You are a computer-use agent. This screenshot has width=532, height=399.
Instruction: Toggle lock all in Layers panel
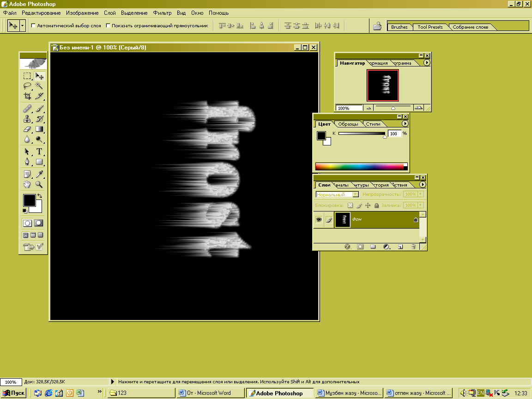[377, 205]
